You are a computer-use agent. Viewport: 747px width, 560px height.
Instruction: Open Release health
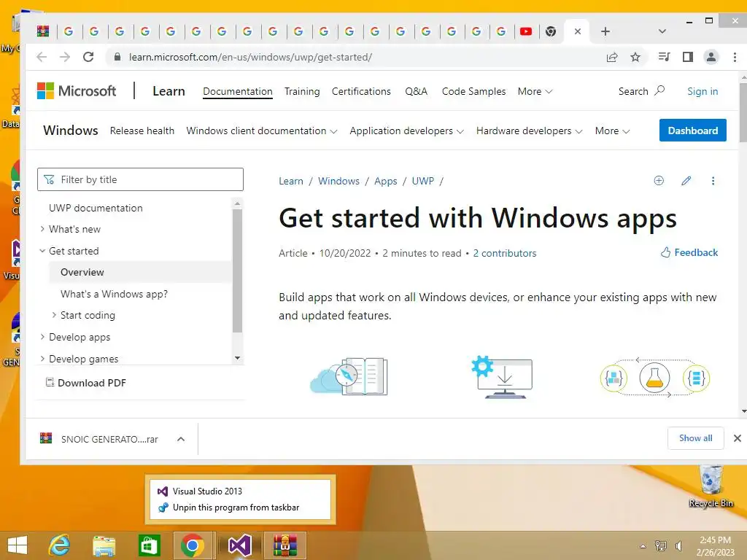coord(142,131)
